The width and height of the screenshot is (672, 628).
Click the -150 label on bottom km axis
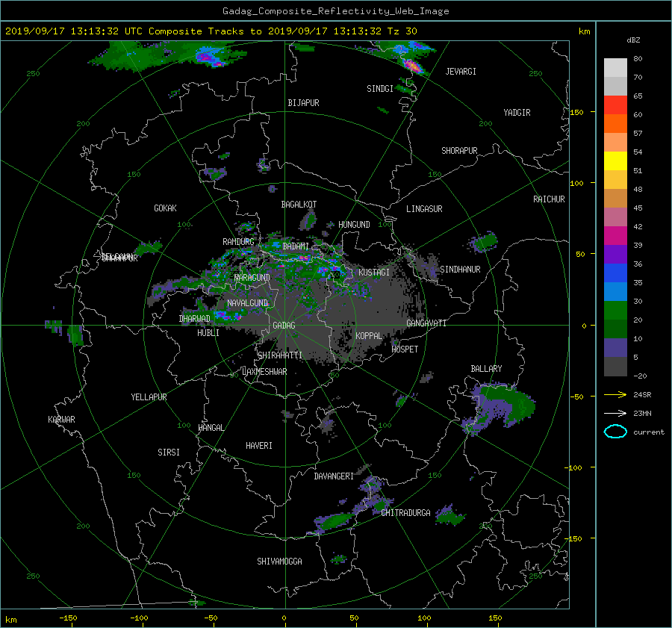click(x=68, y=618)
